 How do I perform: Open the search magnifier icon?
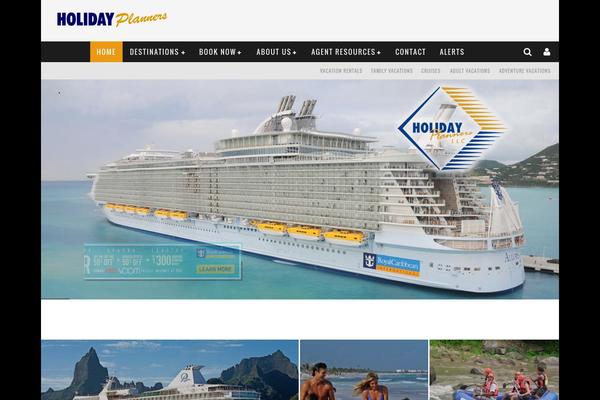[527, 52]
